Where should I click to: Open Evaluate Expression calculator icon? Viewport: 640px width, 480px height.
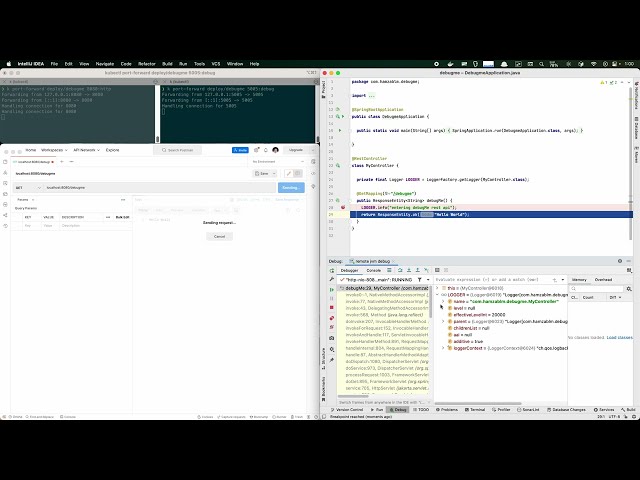pyautogui.click(x=437, y=270)
